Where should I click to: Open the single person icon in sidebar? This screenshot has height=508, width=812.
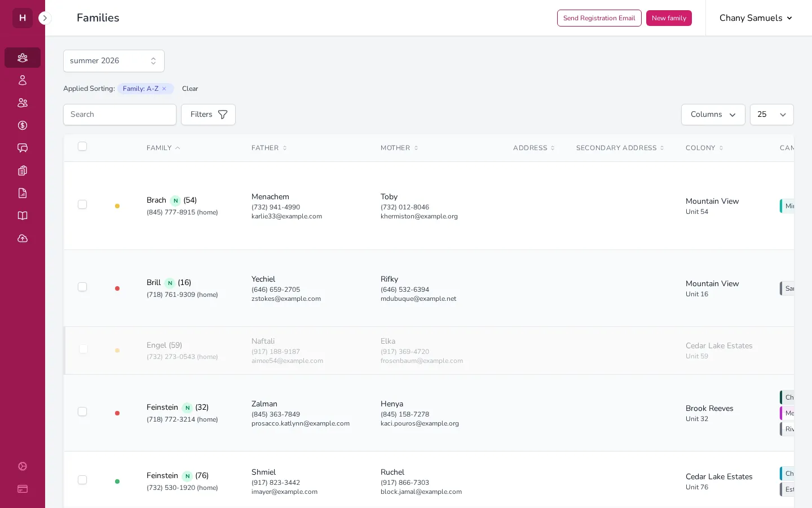[x=23, y=80]
